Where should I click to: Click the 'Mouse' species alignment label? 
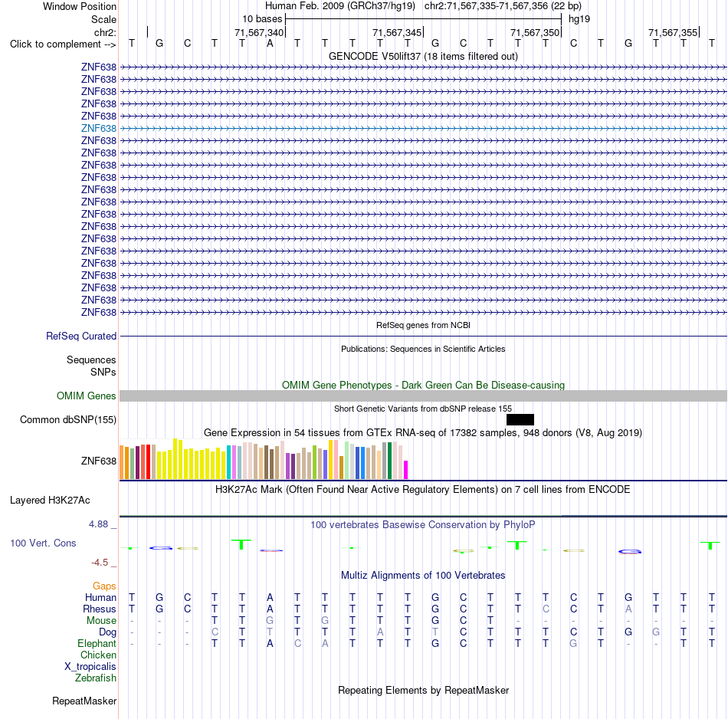click(101, 621)
